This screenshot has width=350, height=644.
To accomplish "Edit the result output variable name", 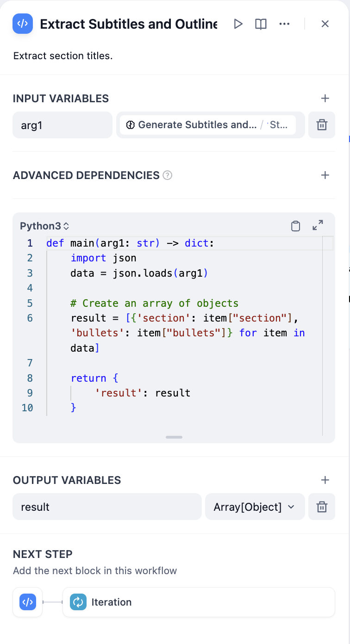I will (106, 507).
